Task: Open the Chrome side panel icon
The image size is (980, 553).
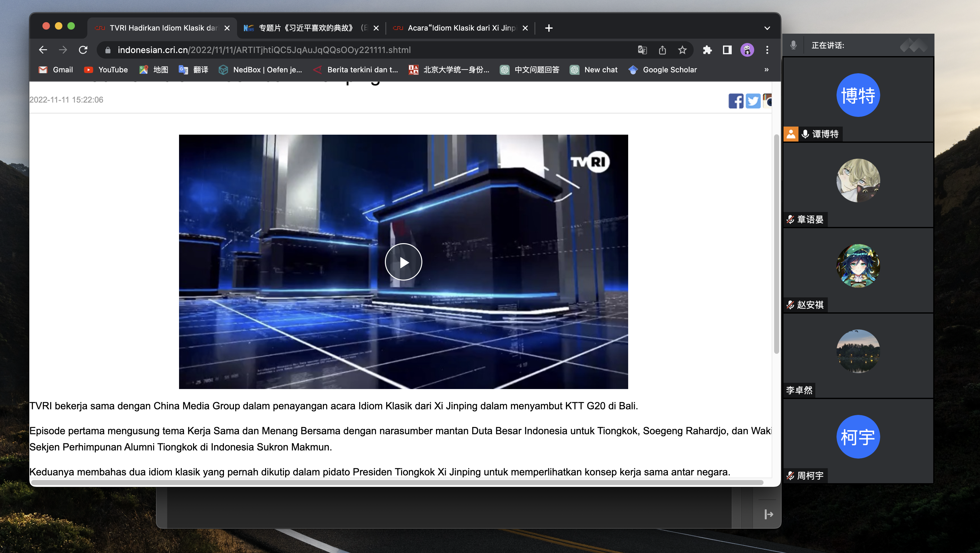Action: 727,50
